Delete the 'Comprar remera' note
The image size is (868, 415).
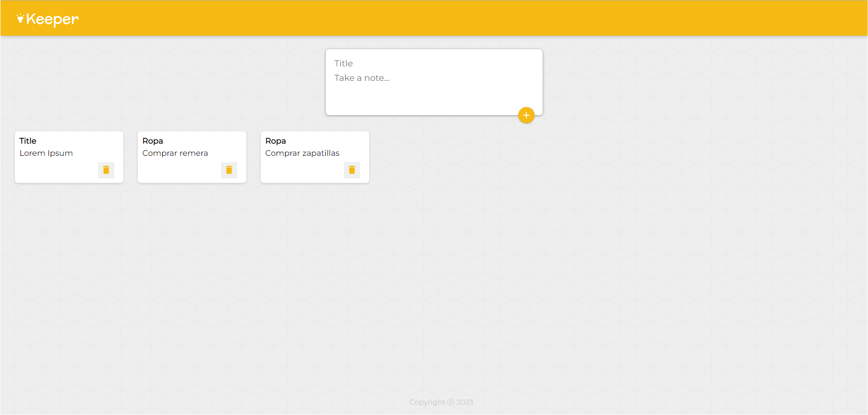pos(229,170)
